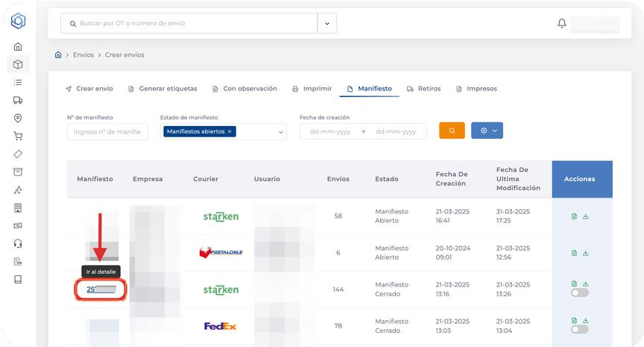Switch to the Retiros tab
The width and height of the screenshot is (644, 347).
pyautogui.click(x=423, y=89)
